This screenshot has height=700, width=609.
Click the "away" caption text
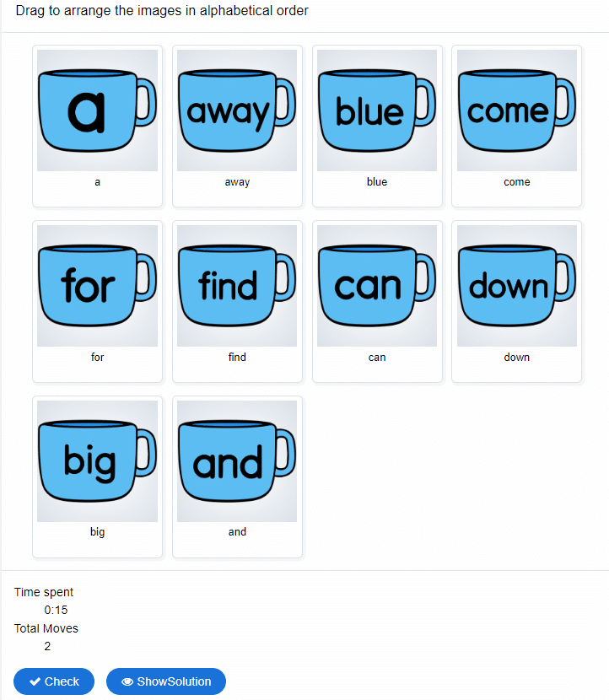(237, 181)
